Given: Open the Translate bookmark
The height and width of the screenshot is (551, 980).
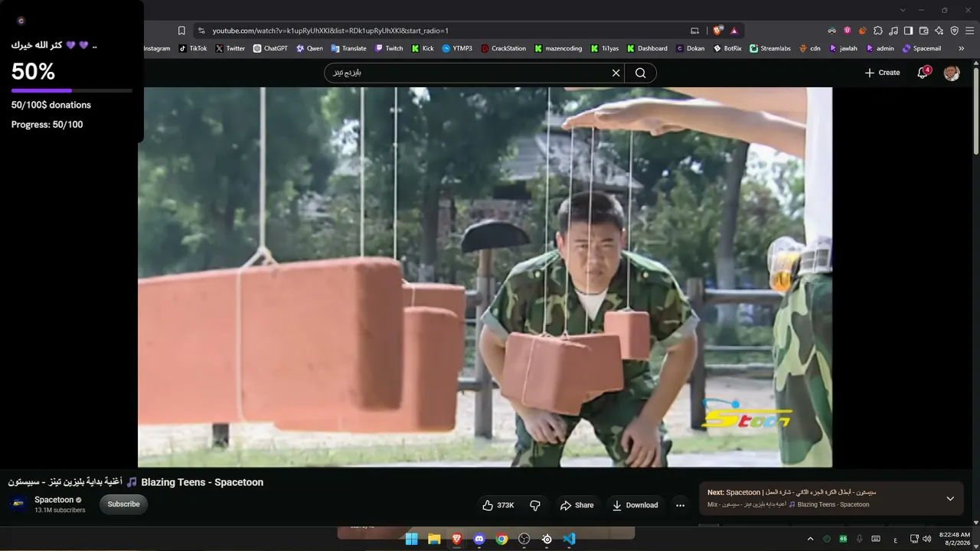Looking at the screenshot, I should (348, 48).
